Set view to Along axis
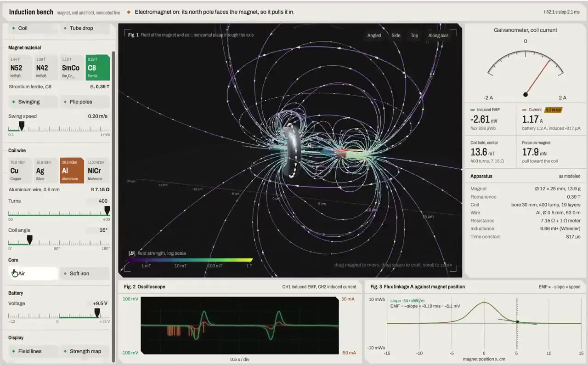This screenshot has width=588, height=366. (x=438, y=35)
